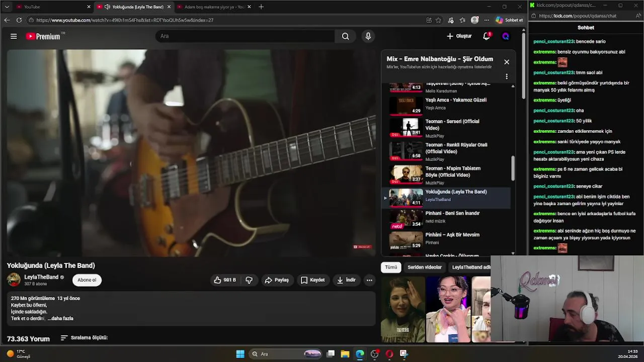
Task: Open File Explorer from taskbar
Action: [x=345, y=354]
